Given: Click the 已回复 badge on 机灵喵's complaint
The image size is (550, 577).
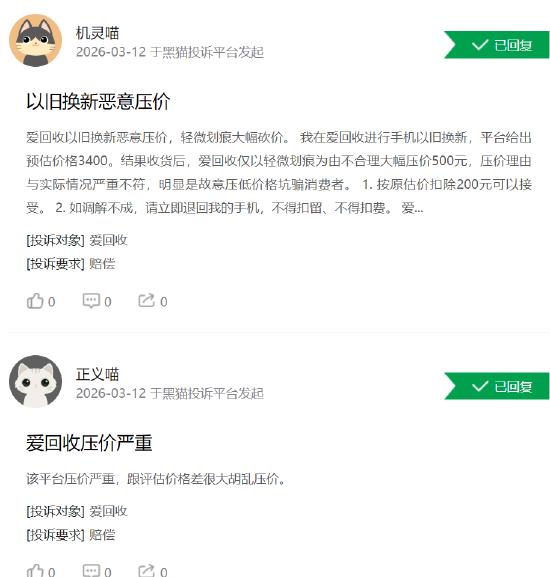Looking at the screenshot, I should click(497, 45).
